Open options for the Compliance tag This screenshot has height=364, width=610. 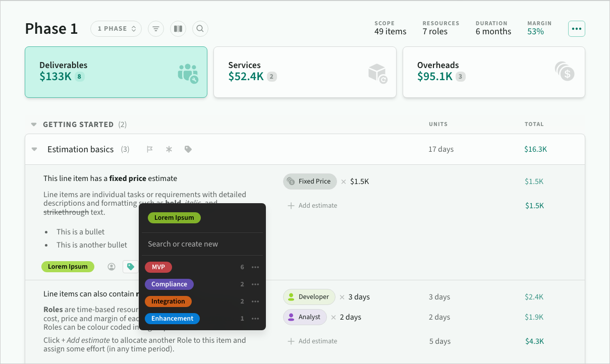pos(255,284)
